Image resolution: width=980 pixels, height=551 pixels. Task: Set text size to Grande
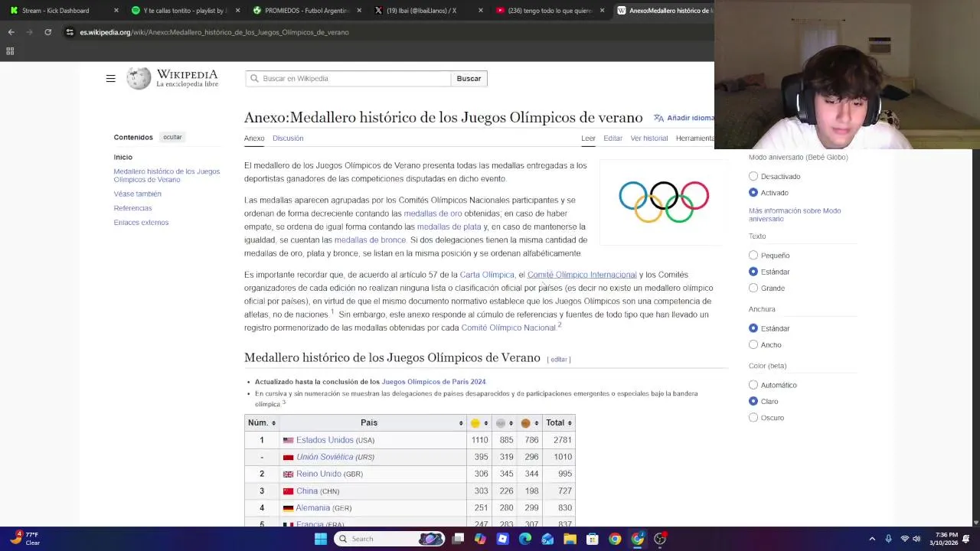pos(753,288)
